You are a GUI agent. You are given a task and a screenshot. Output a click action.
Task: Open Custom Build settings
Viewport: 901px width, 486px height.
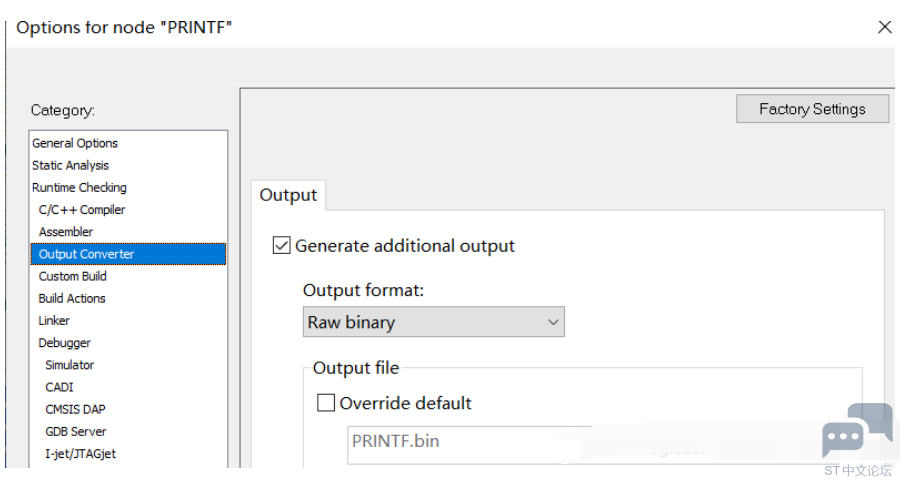point(72,276)
